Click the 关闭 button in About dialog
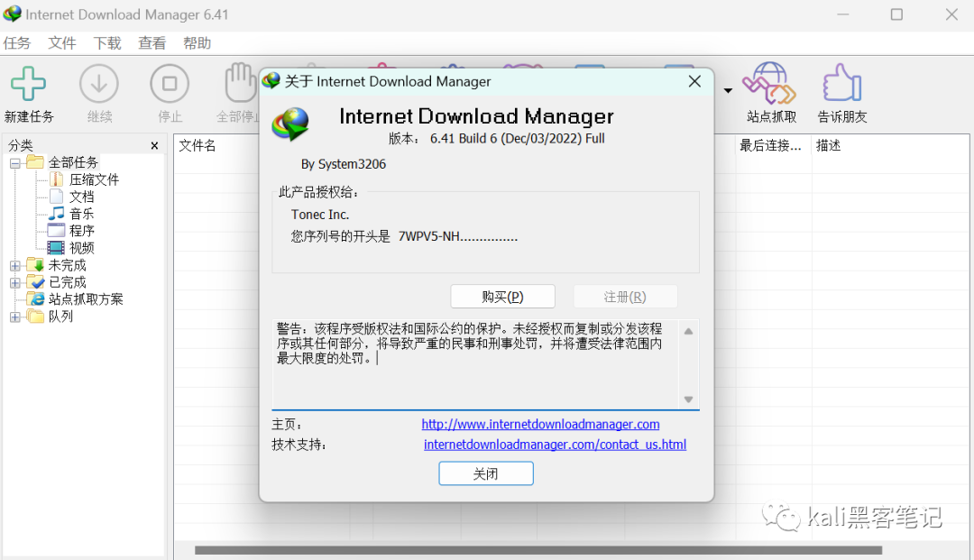 pos(486,473)
